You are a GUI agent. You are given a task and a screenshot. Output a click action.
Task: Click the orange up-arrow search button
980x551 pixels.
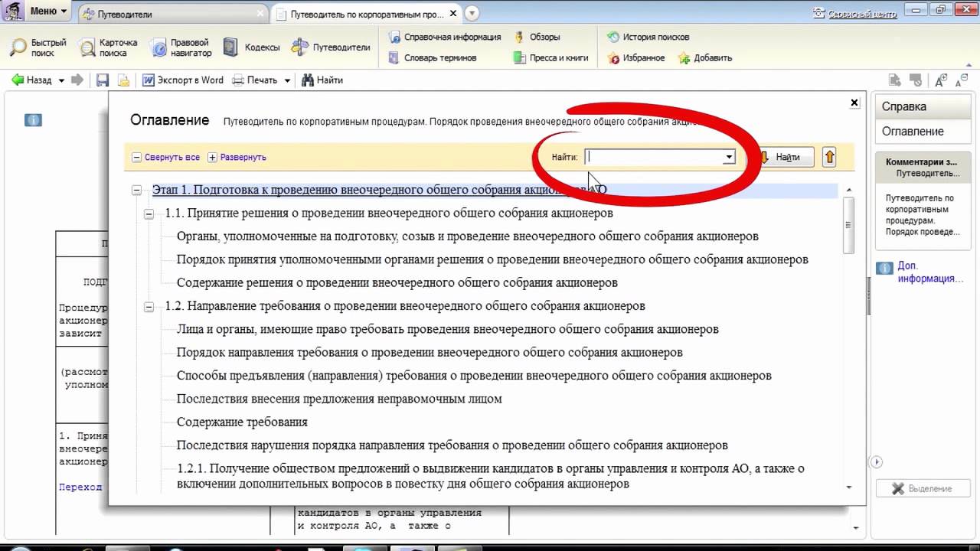point(829,157)
